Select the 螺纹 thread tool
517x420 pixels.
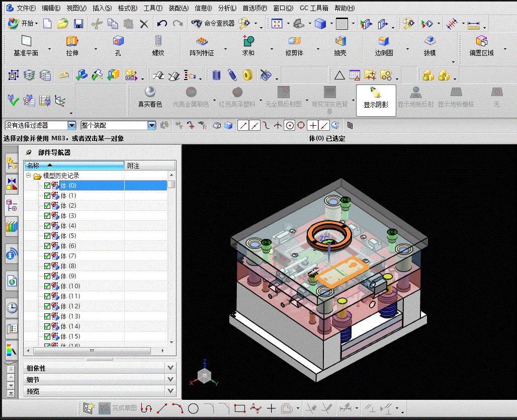click(x=158, y=46)
